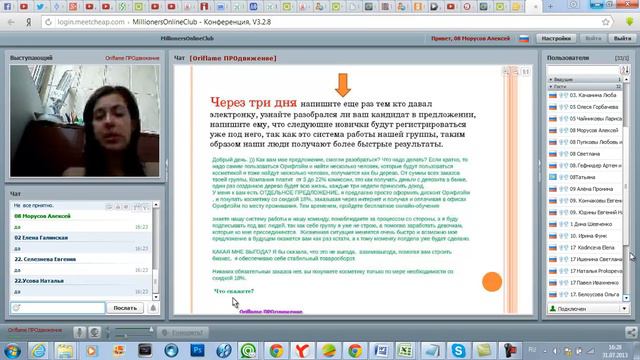Click the microphone icon in conference toolbar
The width and height of the screenshot is (640, 360).
80,333
